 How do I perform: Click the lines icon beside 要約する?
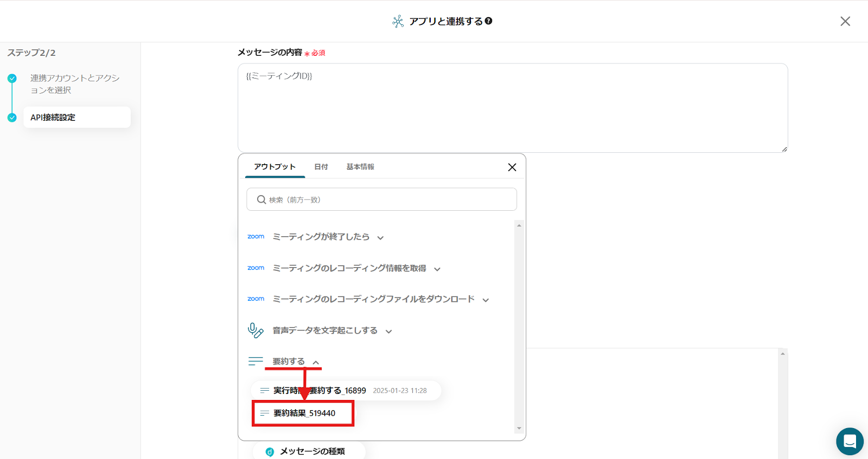[256, 361]
